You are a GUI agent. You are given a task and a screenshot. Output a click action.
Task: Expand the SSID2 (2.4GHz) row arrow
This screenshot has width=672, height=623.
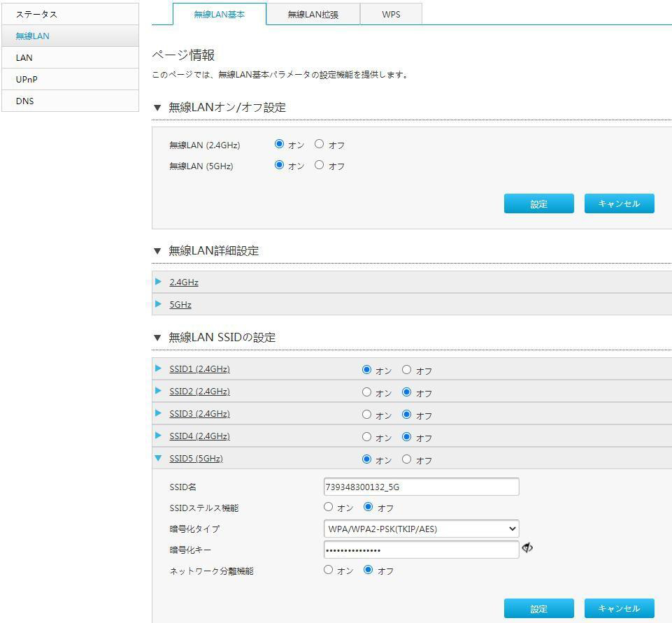158,391
